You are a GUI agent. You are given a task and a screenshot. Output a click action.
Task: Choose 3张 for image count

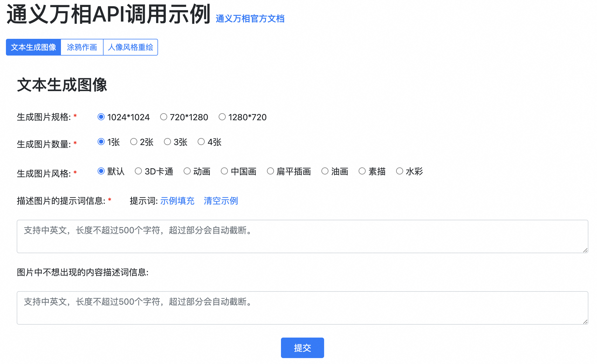click(167, 142)
